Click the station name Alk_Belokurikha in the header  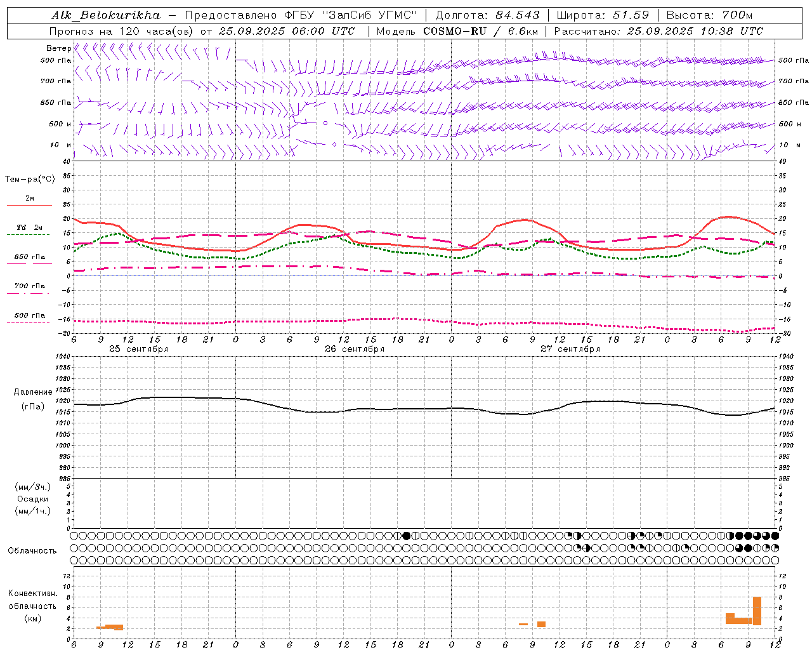click(x=106, y=15)
